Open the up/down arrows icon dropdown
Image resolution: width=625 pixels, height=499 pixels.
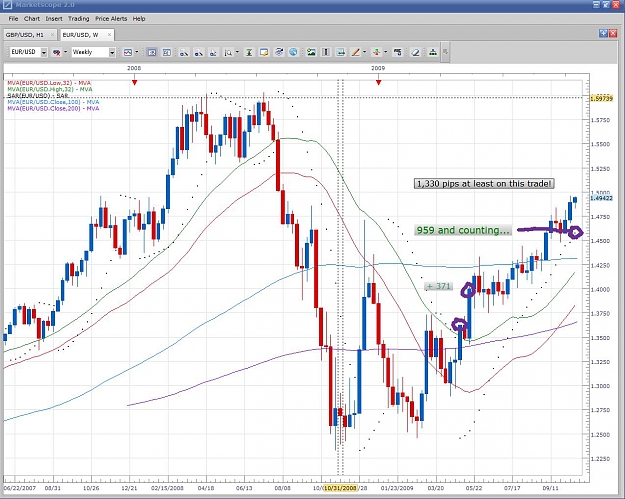tap(385, 52)
